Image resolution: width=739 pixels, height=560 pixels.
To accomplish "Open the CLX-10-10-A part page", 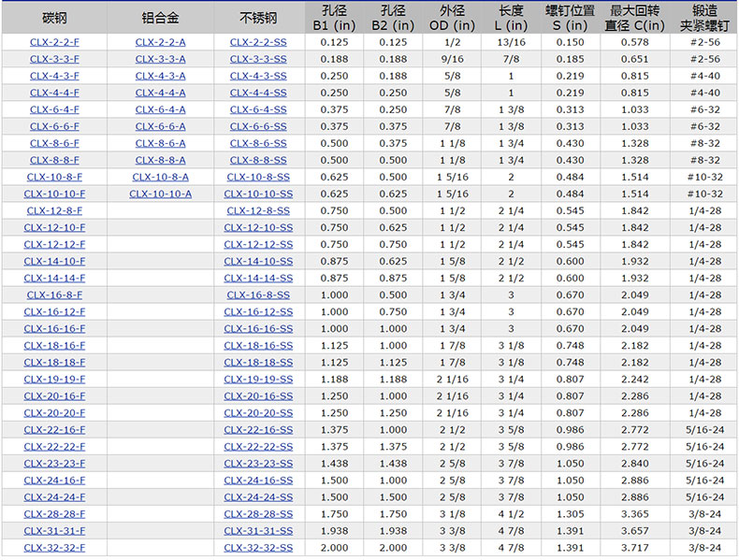I will point(160,194).
